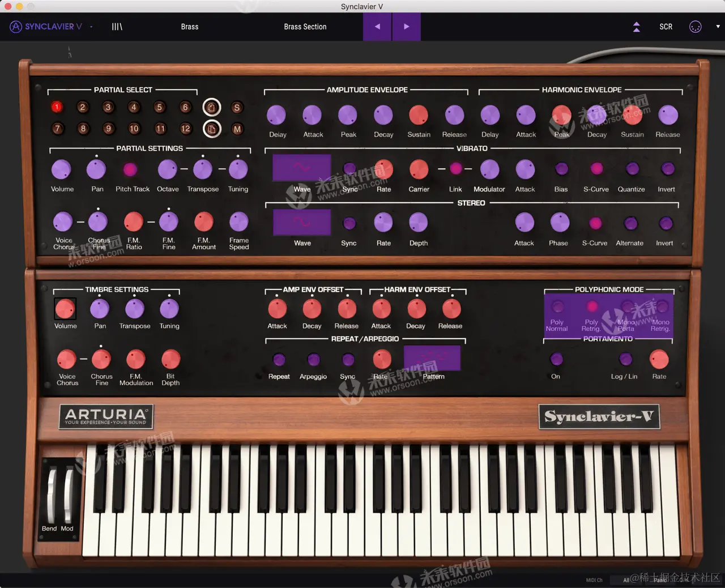Click Harm Env Offset Decay knob
This screenshot has height=588, width=725.
[416, 309]
